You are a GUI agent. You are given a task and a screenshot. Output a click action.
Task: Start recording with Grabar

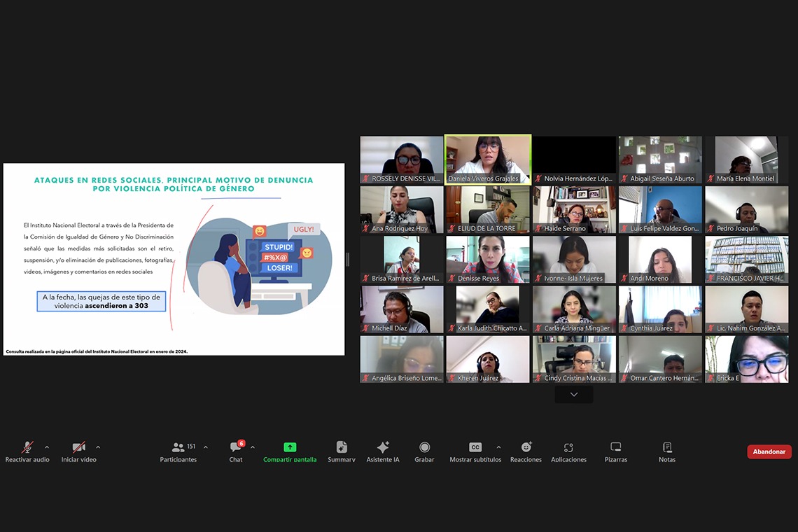pyautogui.click(x=424, y=449)
